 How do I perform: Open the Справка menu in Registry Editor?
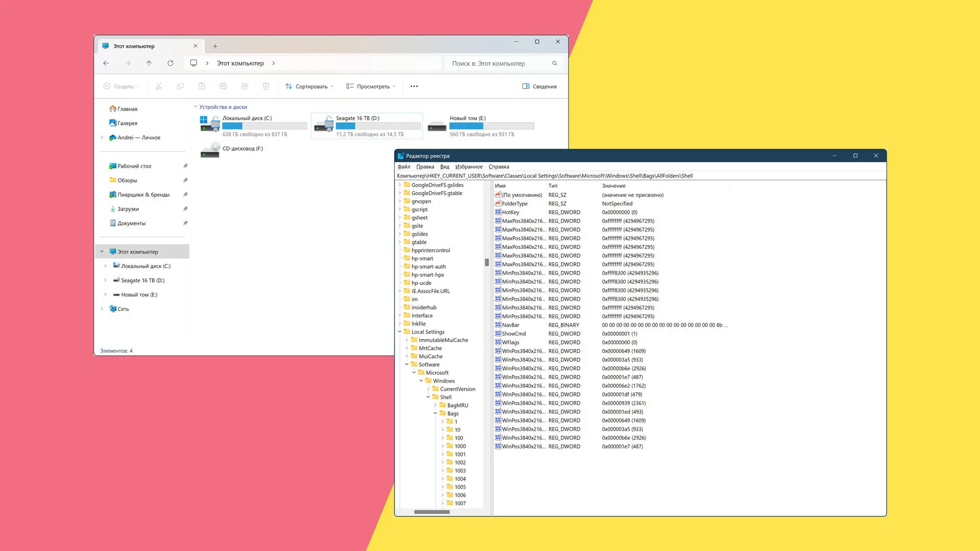499,167
